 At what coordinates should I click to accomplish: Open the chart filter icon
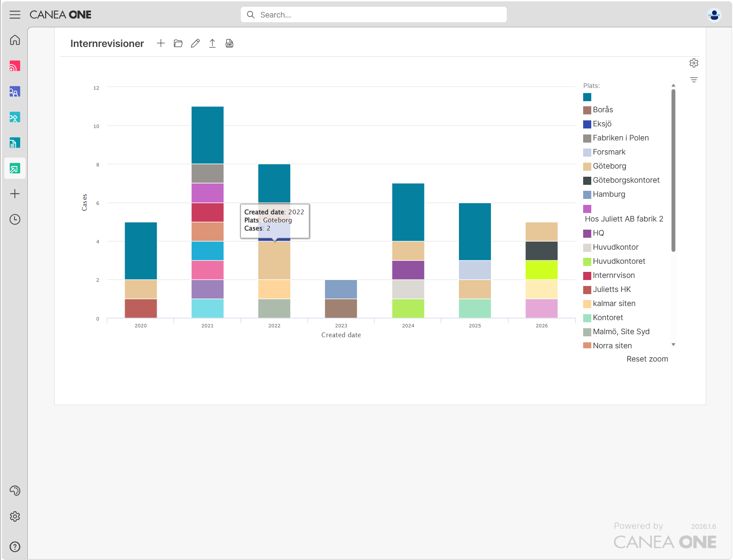pyautogui.click(x=694, y=80)
